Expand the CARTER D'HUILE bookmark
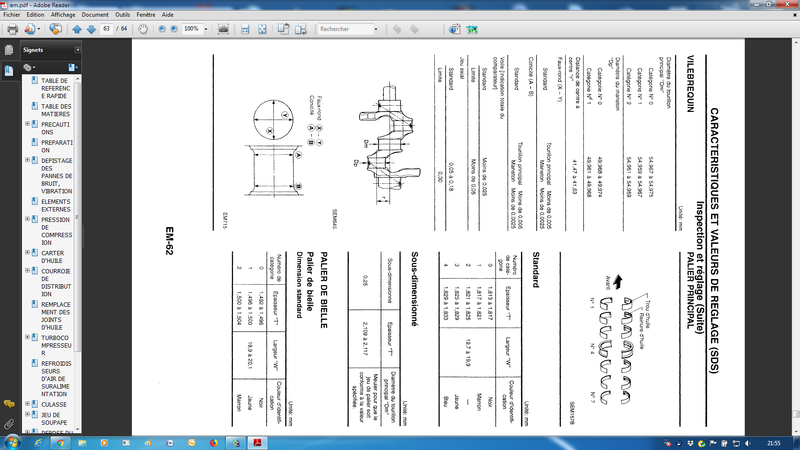 [28, 253]
